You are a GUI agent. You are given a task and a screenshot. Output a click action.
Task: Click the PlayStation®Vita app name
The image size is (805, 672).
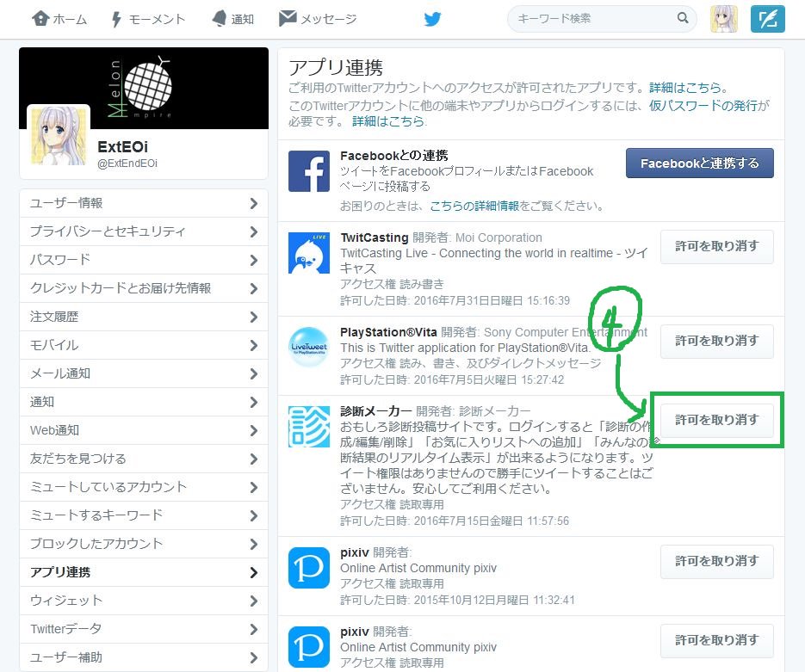388,332
